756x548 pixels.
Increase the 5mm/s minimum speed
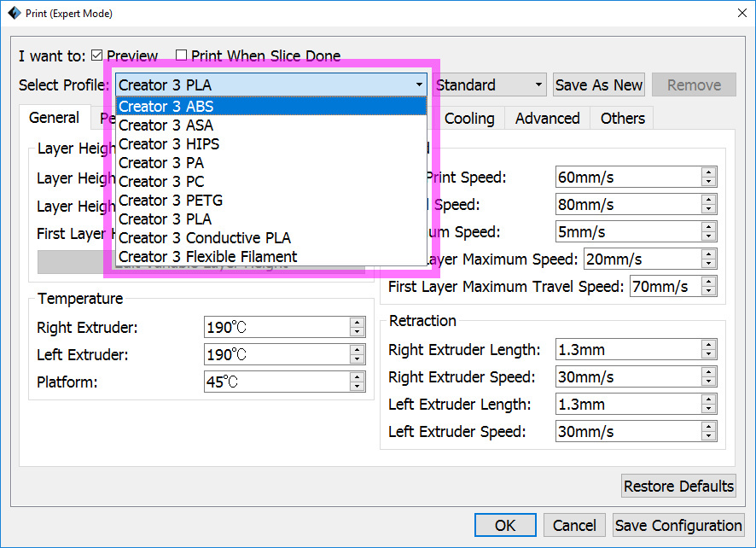[709, 227]
